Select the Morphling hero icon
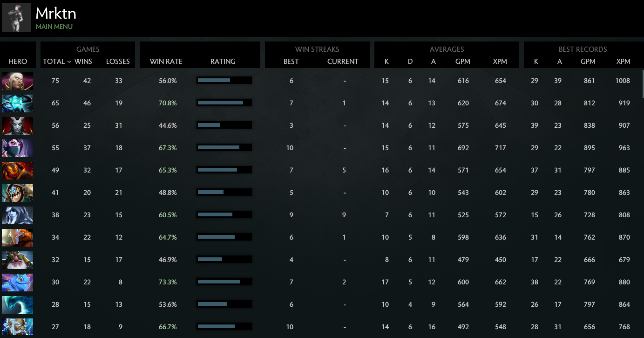Image resolution: width=644 pixels, height=338 pixels. (x=17, y=304)
